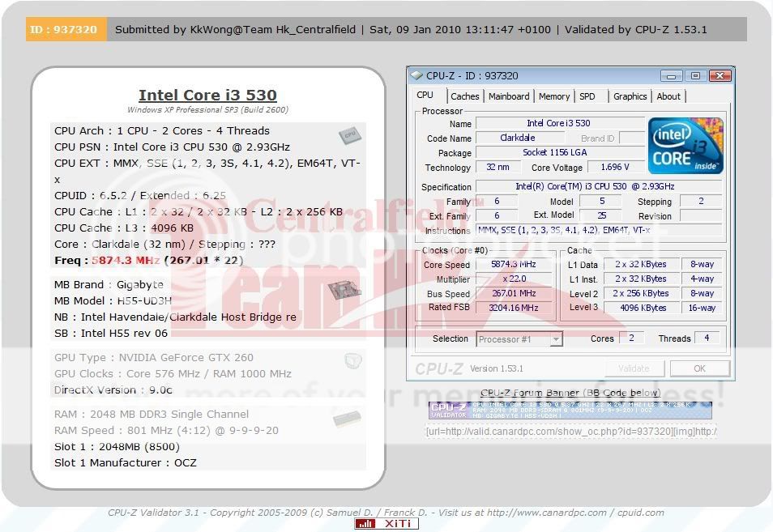Minimize the CPU-Z window

(x=670, y=76)
